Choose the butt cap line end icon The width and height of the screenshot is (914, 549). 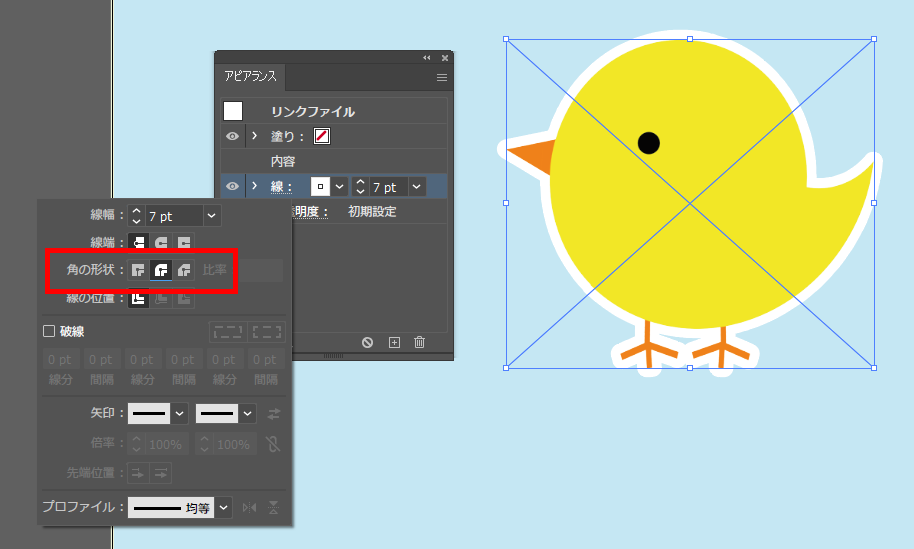(x=139, y=242)
